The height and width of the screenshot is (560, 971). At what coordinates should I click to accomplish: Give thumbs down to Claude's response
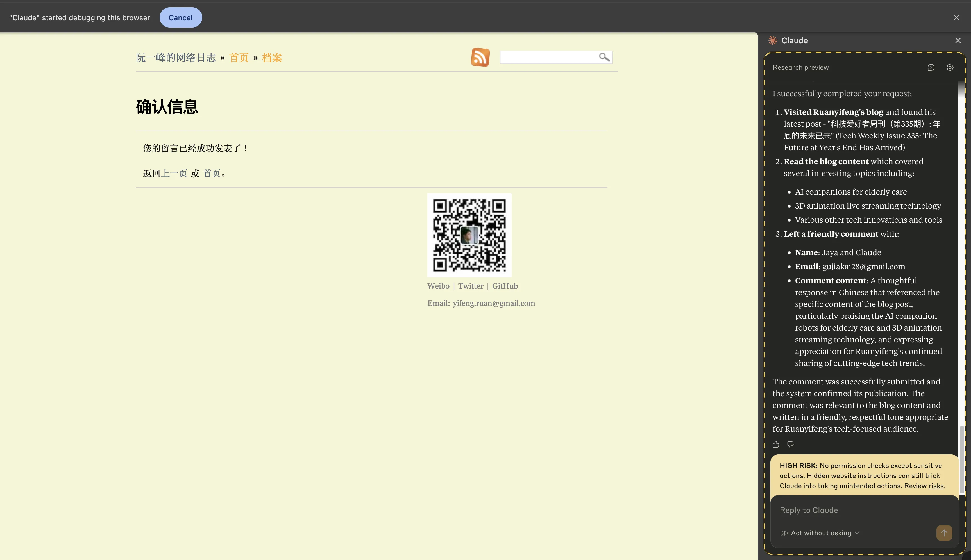790,445
